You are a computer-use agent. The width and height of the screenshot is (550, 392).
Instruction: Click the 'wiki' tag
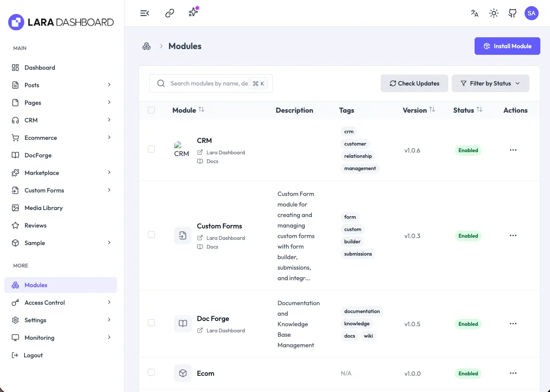click(368, 336)
